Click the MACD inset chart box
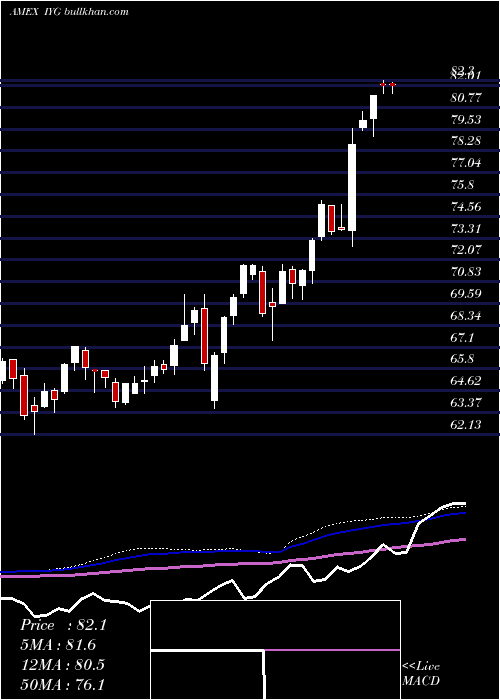Screen dimensions: 500x700 [x=275, y=650]
